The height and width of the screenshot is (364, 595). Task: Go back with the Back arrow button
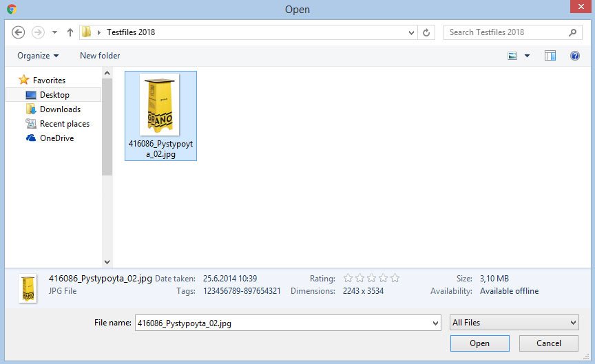(x=18, y=32)
